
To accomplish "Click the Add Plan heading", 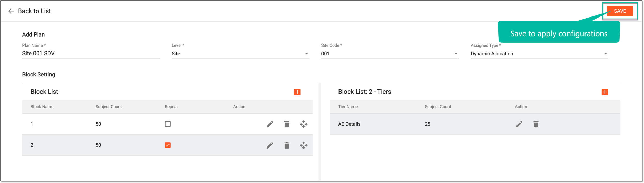I will [33, 34].
